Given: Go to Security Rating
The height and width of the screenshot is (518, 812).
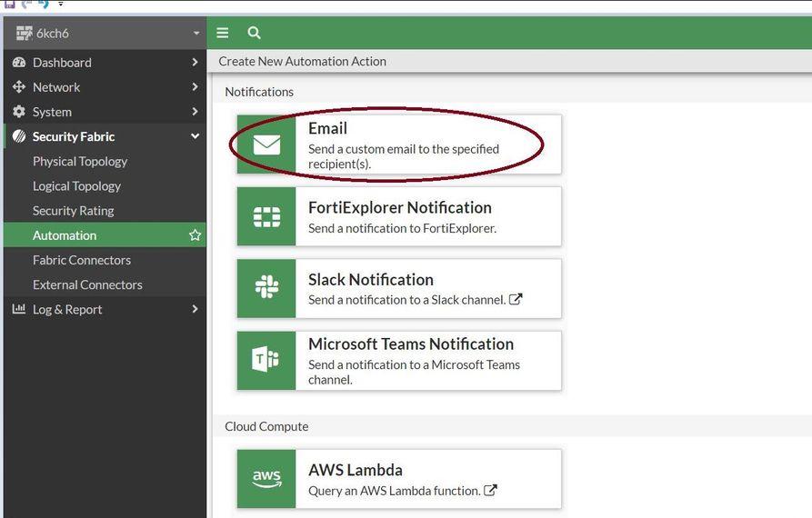Looking at the screenshot, I should tap(73, 210).
